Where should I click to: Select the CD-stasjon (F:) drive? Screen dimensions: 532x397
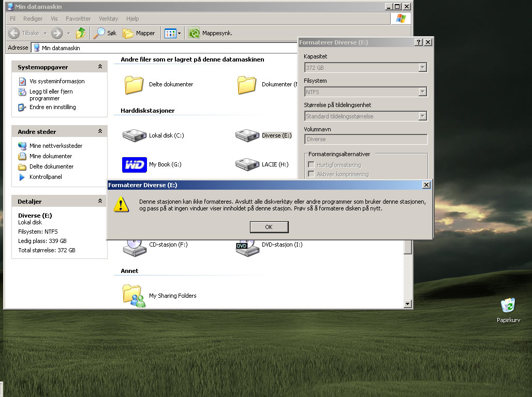[x=155, y=248]
